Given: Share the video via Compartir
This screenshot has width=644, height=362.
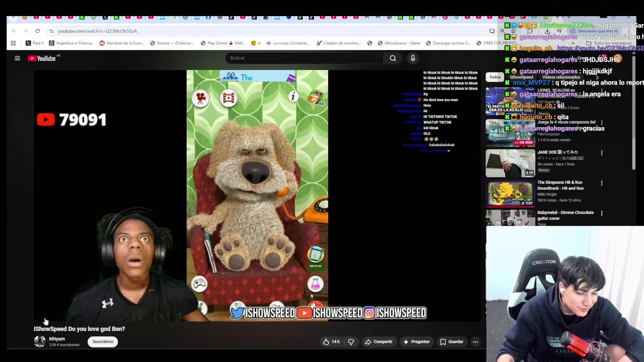Looking at the screenshot, I should click(x=378, y=342).
